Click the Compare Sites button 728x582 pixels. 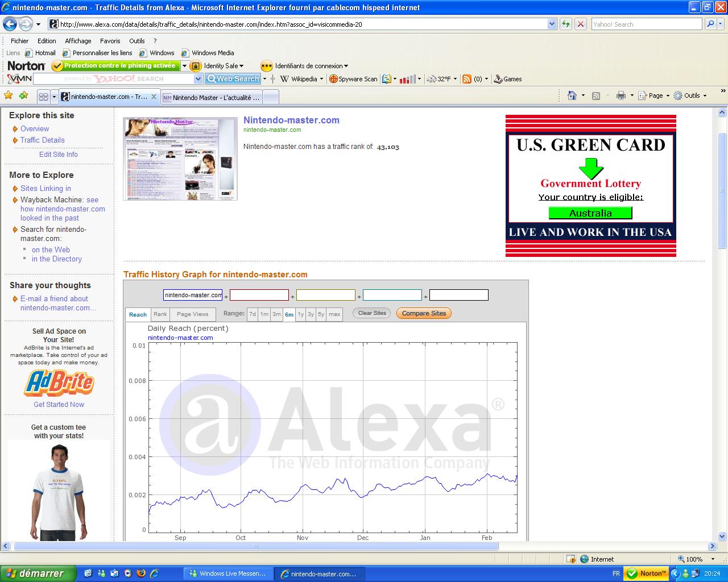point(424,313)
